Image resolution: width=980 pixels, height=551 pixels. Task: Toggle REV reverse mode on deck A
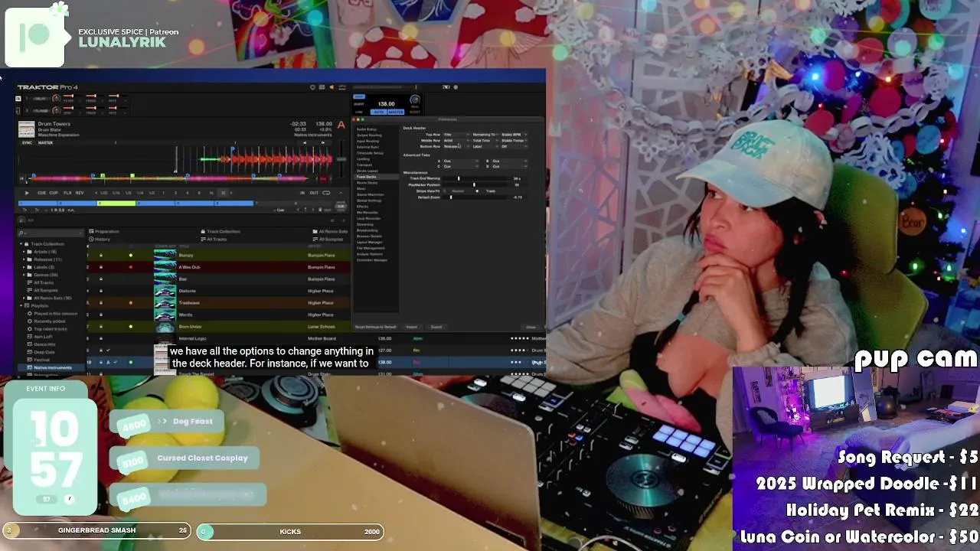pos(80,193)
